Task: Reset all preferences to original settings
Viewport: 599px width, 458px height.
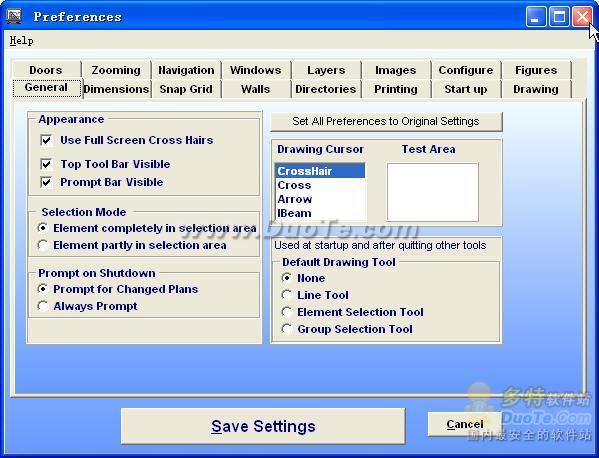Action: (x=386, y=121)
